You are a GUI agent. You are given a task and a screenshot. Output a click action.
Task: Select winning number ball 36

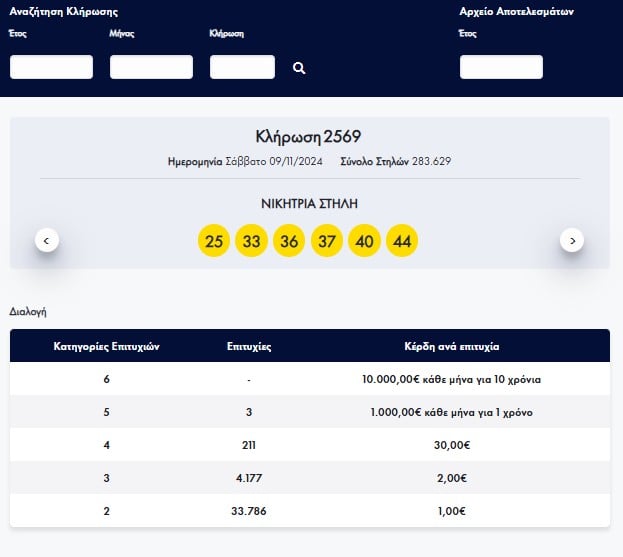coord(289,241)
